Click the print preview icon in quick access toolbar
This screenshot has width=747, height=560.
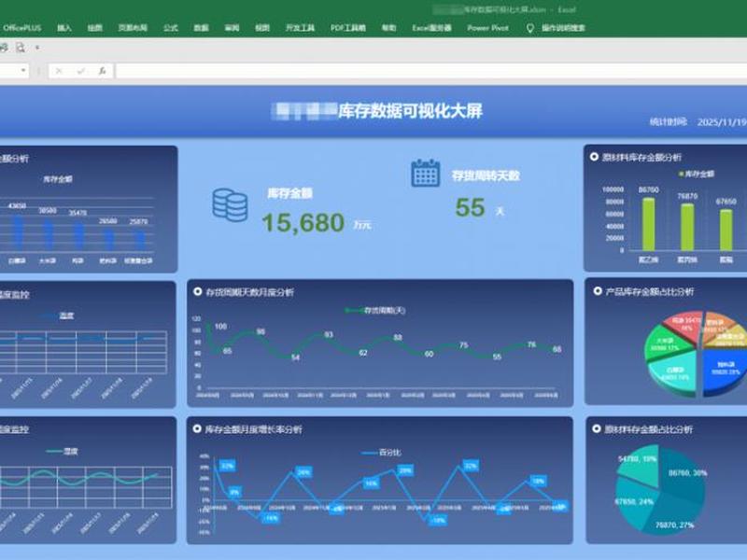tap(20, 48)
